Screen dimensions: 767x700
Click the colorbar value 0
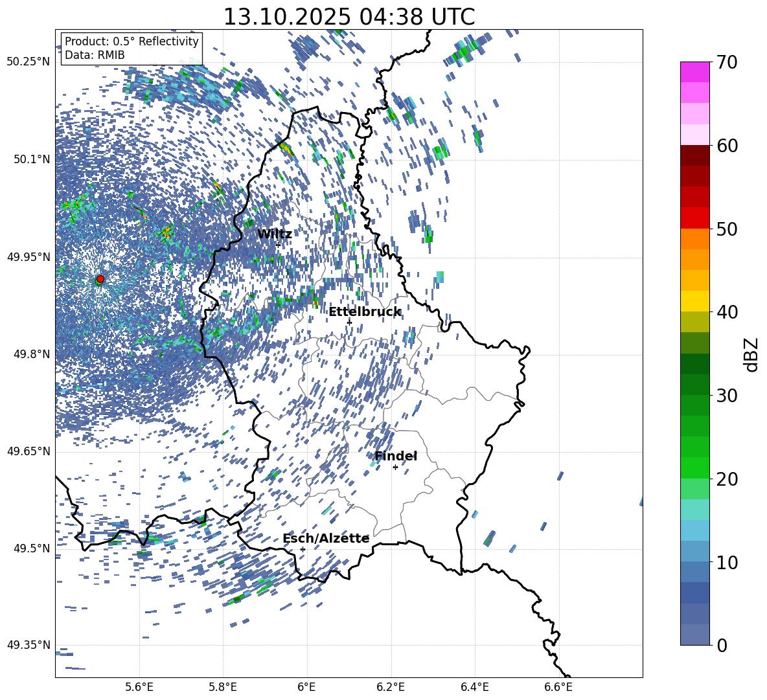(722, 645)
